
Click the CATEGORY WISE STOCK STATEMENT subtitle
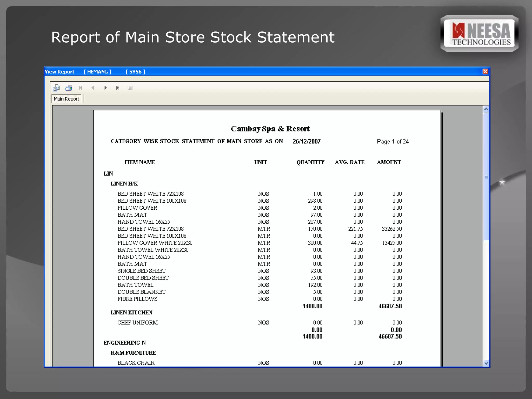197,141
